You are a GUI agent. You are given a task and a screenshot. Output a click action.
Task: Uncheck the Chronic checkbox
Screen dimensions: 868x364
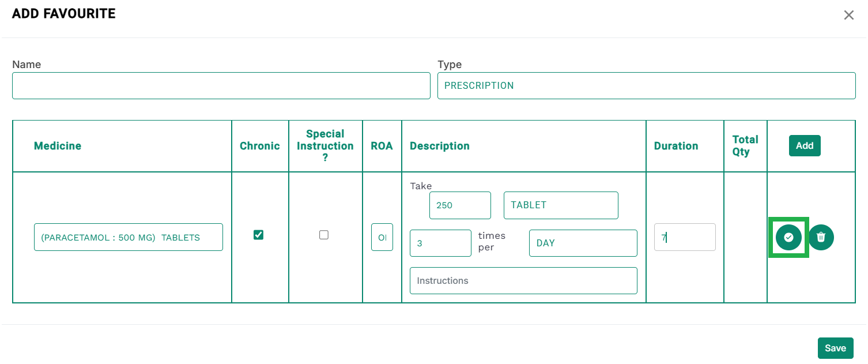pos(259,235)
